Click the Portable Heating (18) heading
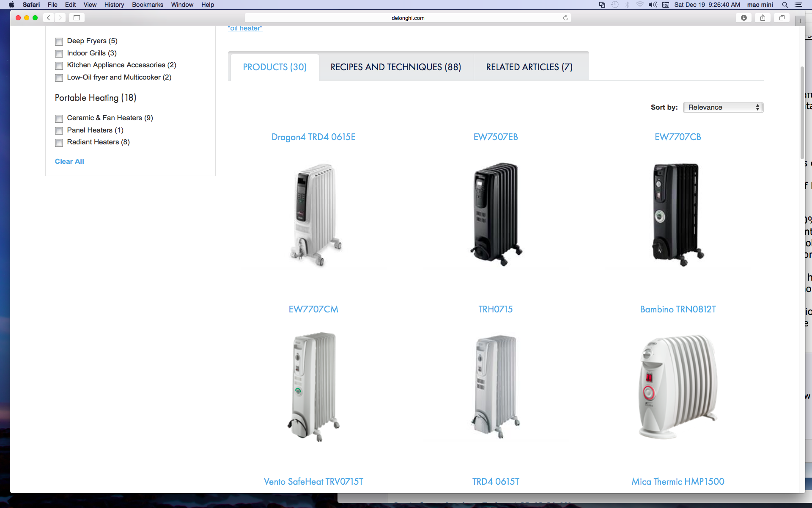The image size is (812, 508). point(96,98)
